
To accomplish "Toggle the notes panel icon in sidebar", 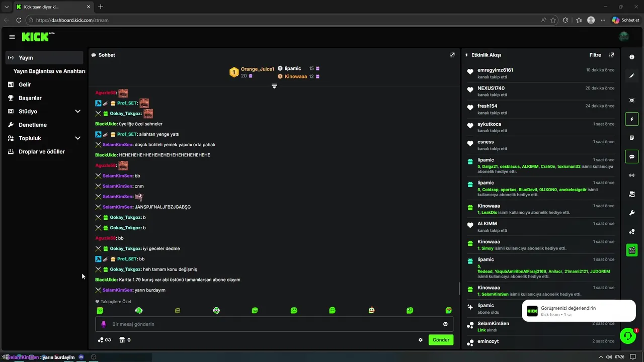I will point(632,138).
